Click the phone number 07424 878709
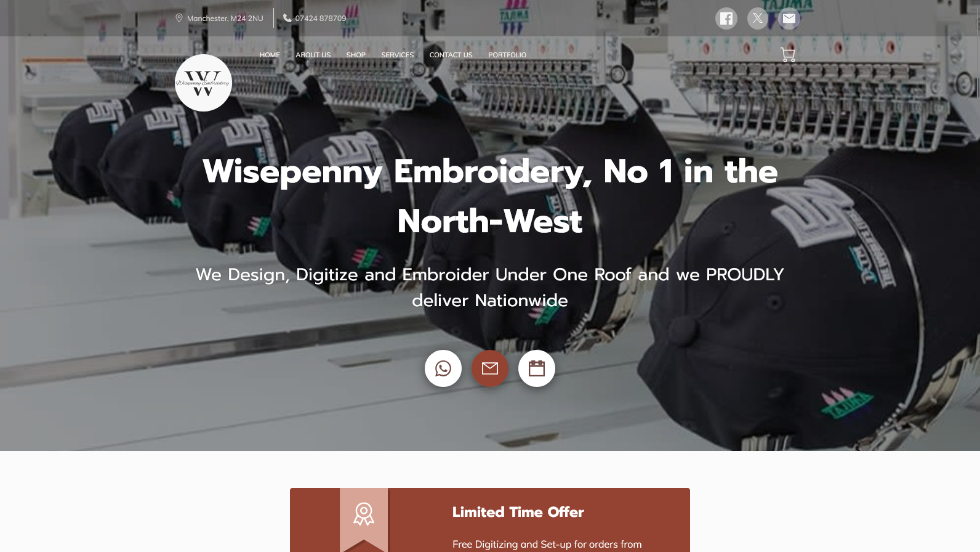This screenshot has width=980, height=552. click(321, 18)
